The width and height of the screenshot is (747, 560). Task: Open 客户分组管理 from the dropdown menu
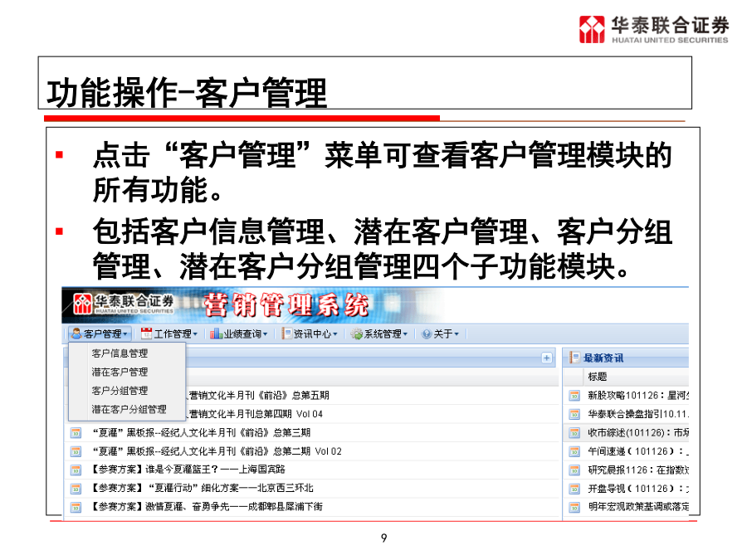click(x=120, y=391)
